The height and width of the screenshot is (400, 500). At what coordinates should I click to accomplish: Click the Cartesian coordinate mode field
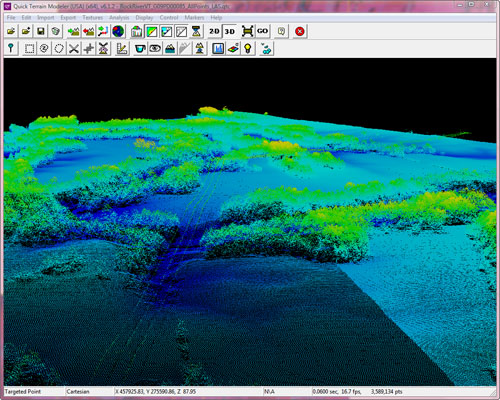tap(89, 391)
